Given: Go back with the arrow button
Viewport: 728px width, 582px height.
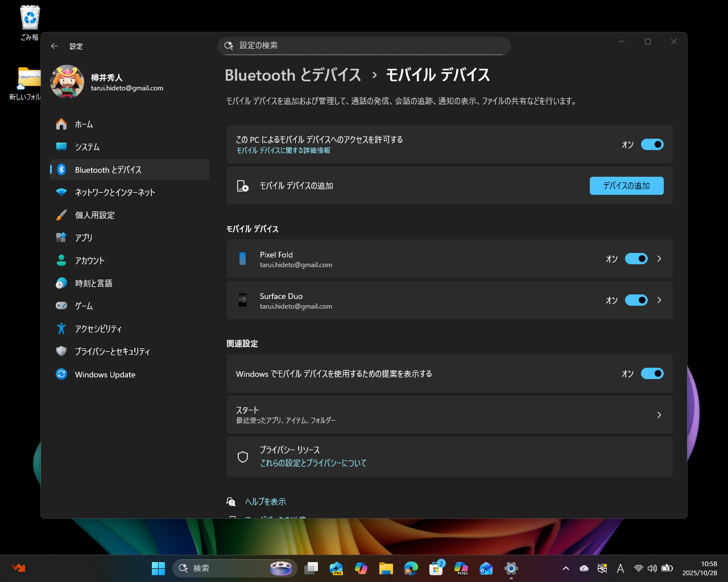Looking at the screenshot, I should click(55, 46).
